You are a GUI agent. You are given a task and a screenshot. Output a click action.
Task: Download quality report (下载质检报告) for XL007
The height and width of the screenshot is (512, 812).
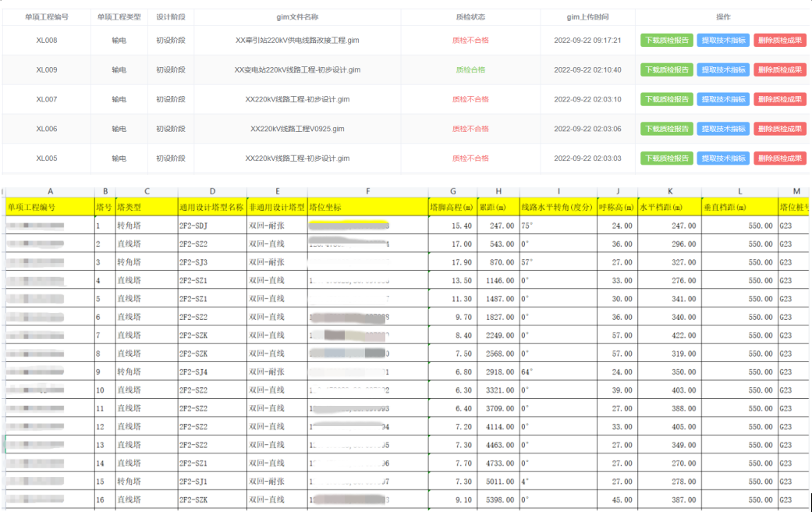point(666,99)
